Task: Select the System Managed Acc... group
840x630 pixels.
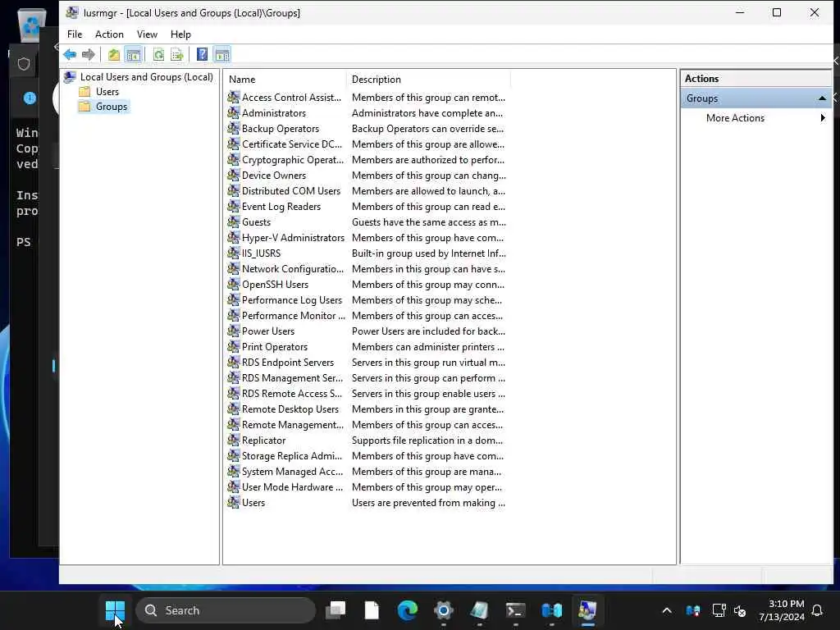Action: click(292, 471)
